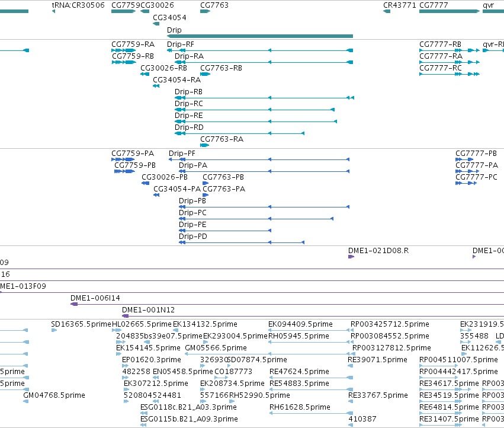Click EST ESG0118c.B21_A03.3prime
The image size is (504, 428).
189,407
